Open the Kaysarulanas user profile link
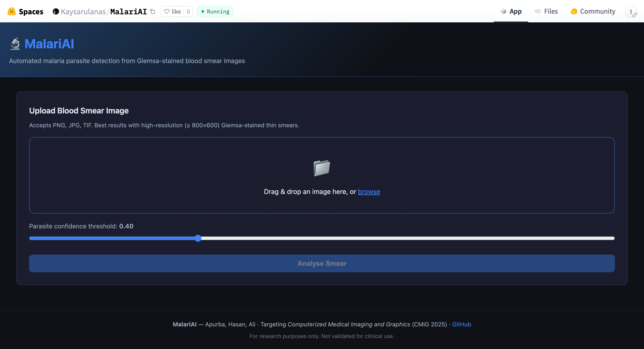Image resolution: width=644 pixels, height=349 pixels. tap(83, 11)
